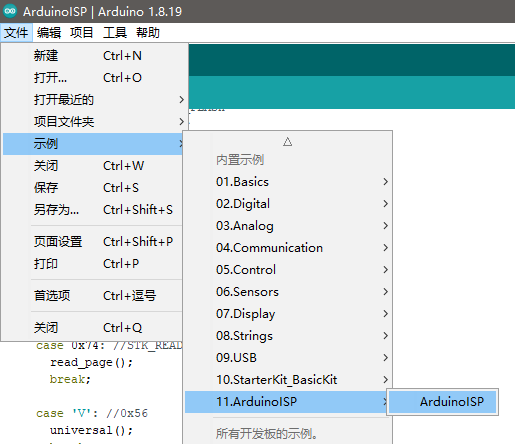The height and width of the screenshot is (444, 515).
Task: Choose 关闭 Ctrl+W menu item
Action: click(x=93, y=166)
